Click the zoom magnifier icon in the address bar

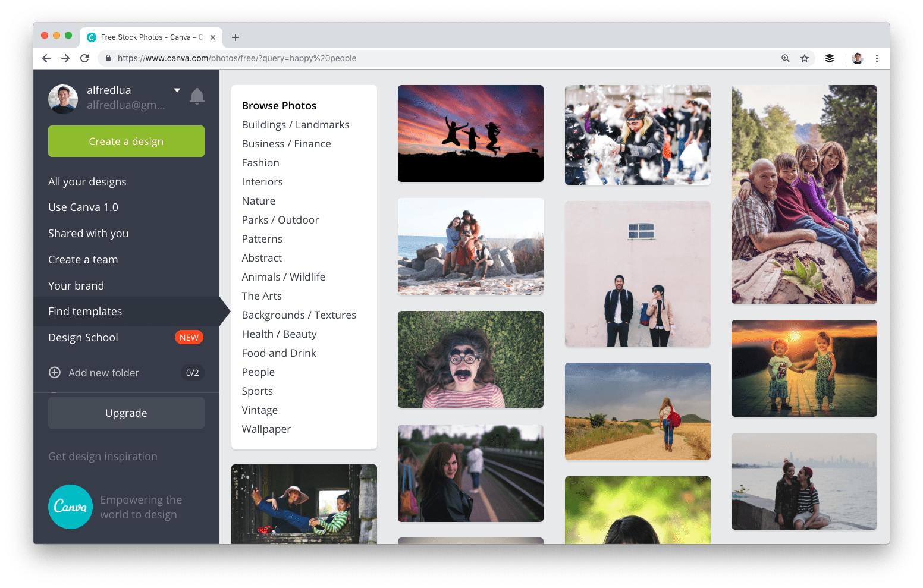[x=786, y=58]
